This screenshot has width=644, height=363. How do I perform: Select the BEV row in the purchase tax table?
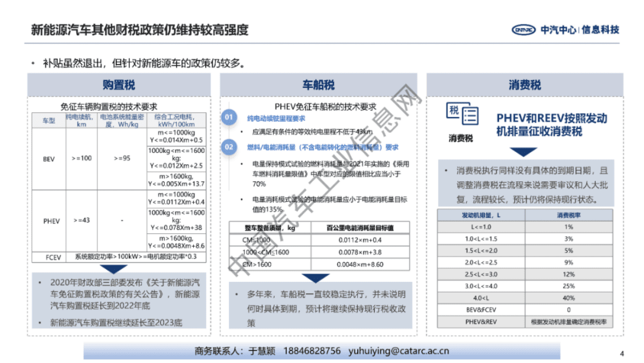coord(48,157)
